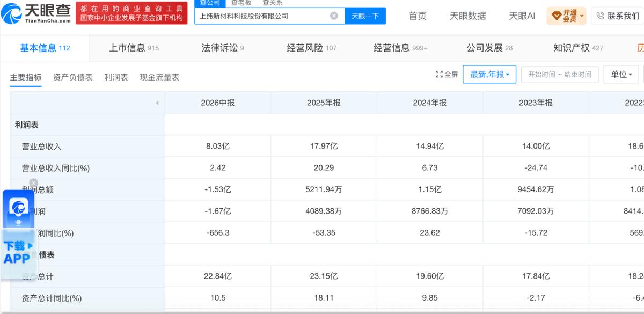This screenshot has height=314, width=644.
Task: Switch to 主要指标 sub-tab
Action: point(26,77)
